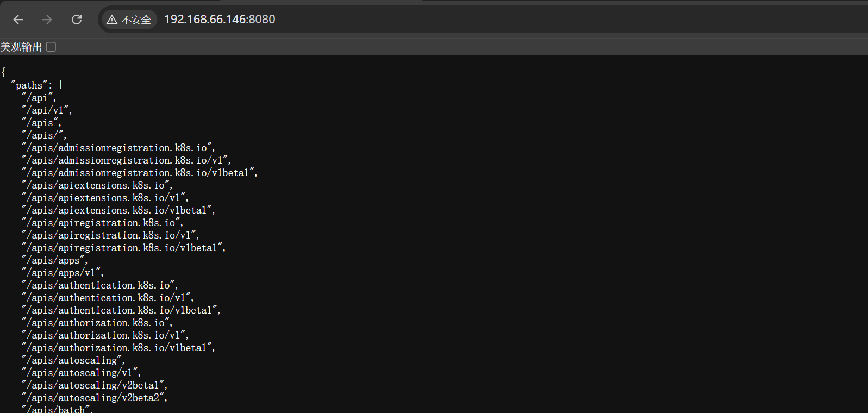Viewport: 868px width, 413px height.
Task: Click the forward navigation arrow
Action: tap(47, 20)
